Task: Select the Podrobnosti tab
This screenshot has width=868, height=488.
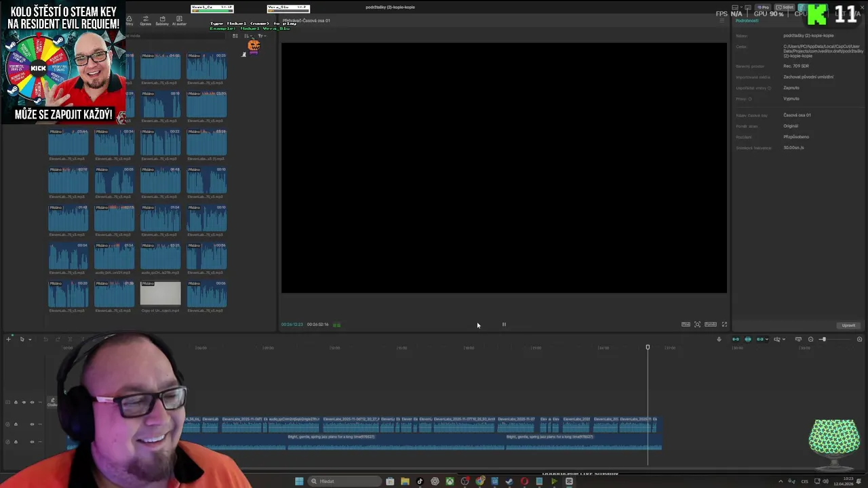Action: [x=747, y=20]
